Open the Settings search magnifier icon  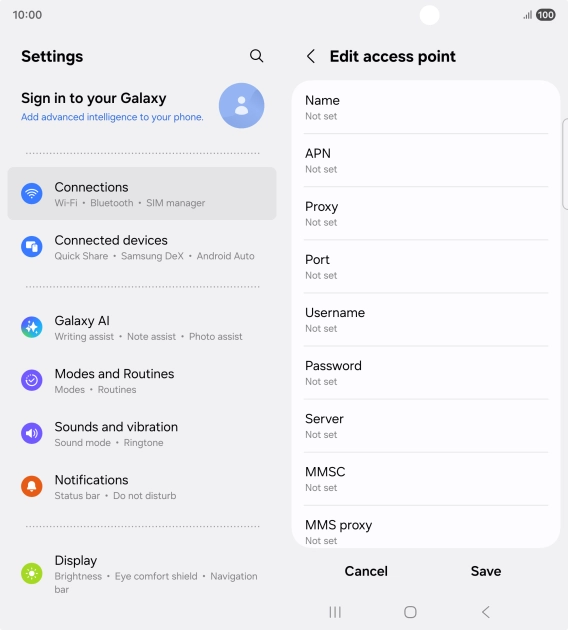(x=256, y=56)
